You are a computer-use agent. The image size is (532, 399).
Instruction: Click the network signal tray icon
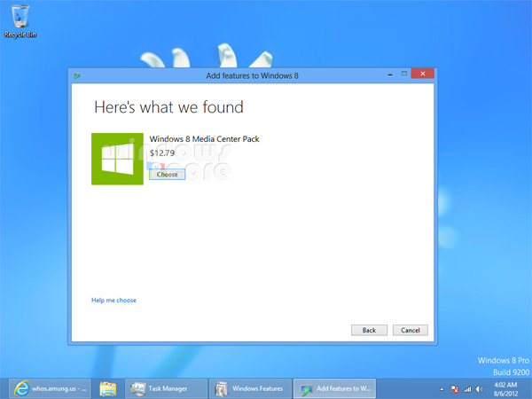[x=467, y=389]
